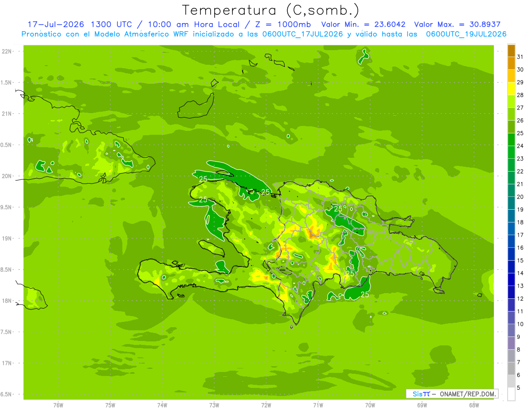532x411 pixels.
Task: Click the 18N latitude axis label
Action: click(x=7, y=301)
